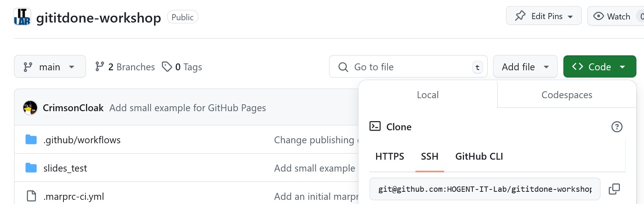Image resolution: width=644 pixels, height=204 pixels.
Task: Open the gititdone-workshop repository title link
Action: (x=99, y=18)
